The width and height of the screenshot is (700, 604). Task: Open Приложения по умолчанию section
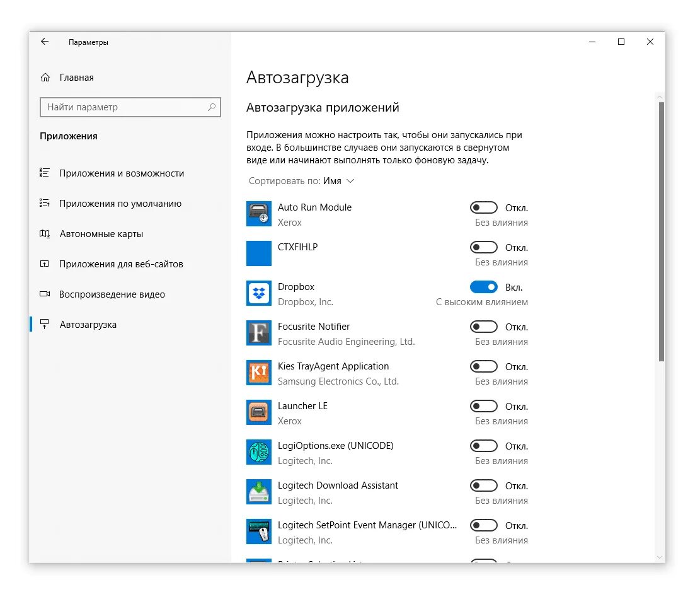[130, 204]
